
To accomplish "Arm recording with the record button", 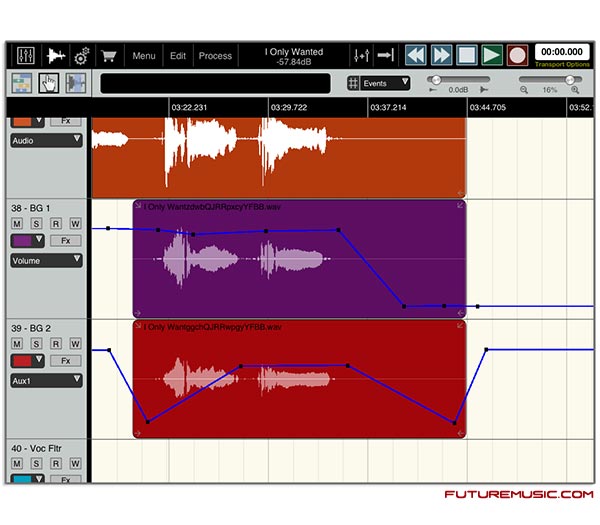I will point(517,55).
